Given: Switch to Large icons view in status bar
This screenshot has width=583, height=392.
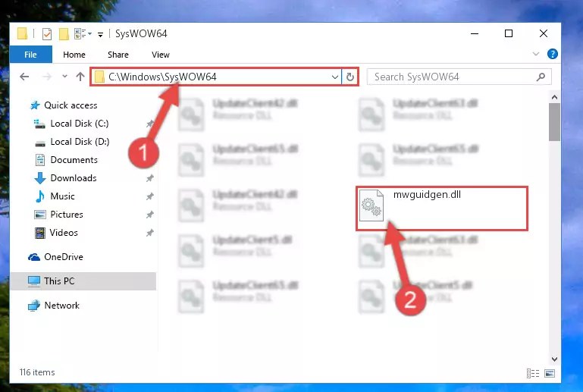Looking at the screenshot, I should (550, 373).
